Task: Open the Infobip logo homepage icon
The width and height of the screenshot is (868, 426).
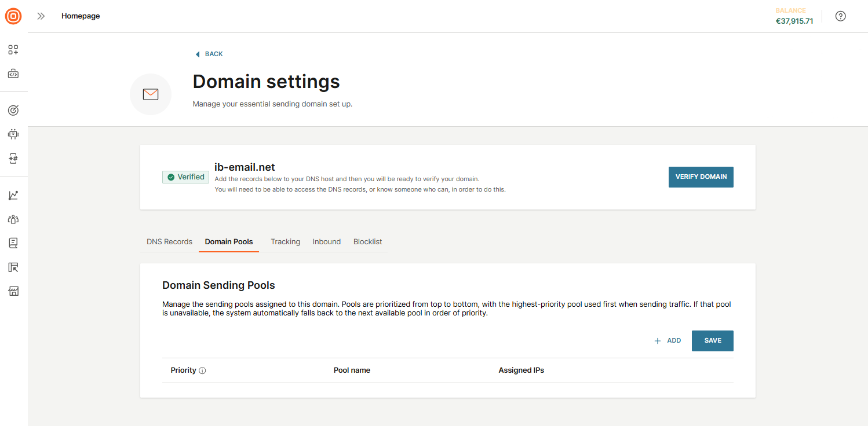Action: click(13, 16)
